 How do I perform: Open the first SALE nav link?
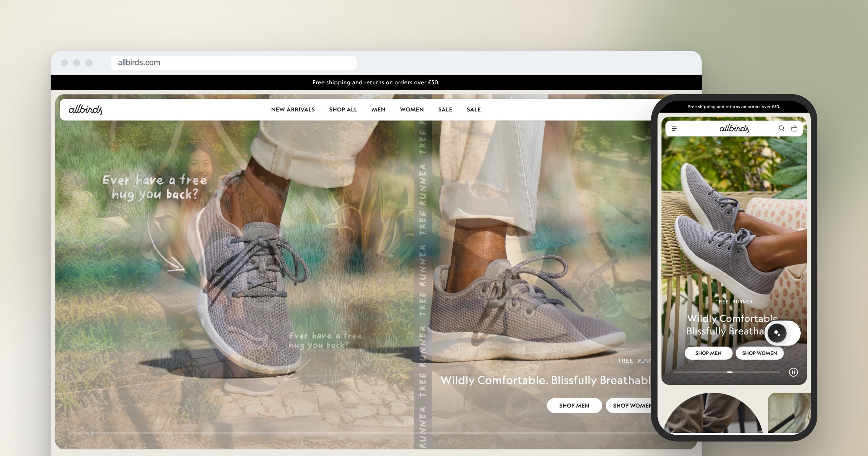tap(445, 110)
